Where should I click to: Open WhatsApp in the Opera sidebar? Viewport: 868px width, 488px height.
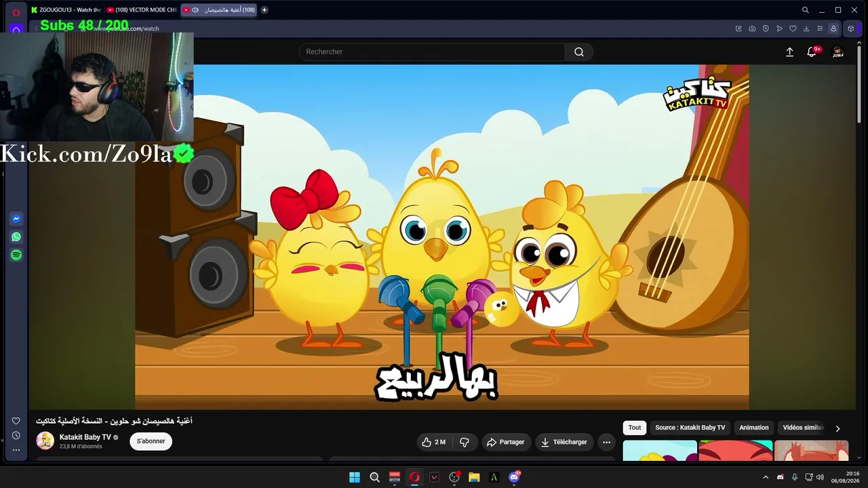pos(16,237)
